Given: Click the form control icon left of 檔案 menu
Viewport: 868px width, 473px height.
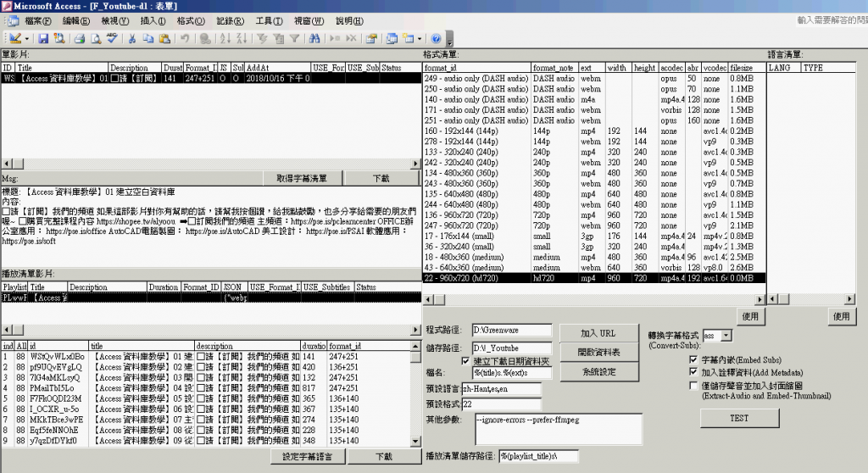Looking at the screenshot, I should tap(13, 21).
